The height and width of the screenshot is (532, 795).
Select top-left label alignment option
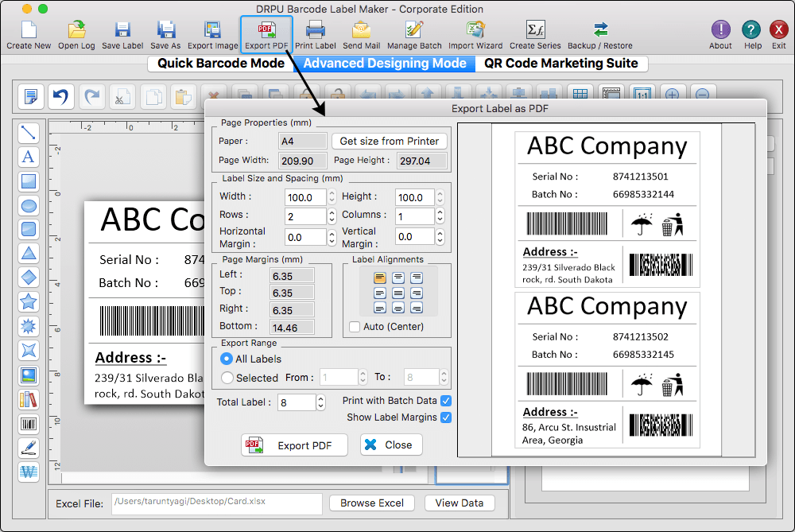380,278
